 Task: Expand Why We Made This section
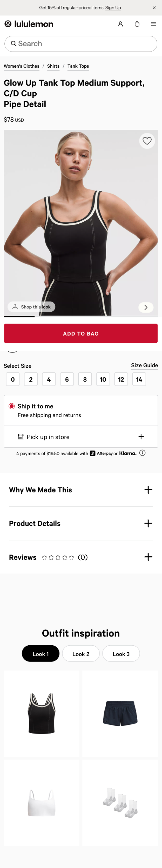coord(81,490)
